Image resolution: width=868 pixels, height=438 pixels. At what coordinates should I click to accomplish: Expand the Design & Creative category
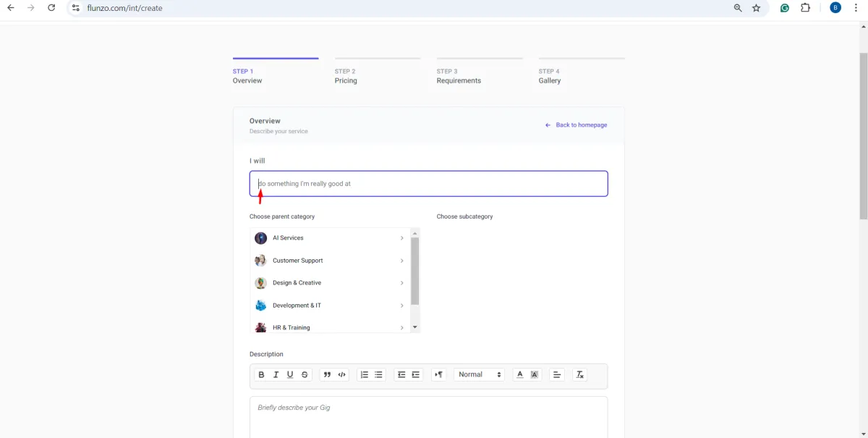click(x=401, y=283)
